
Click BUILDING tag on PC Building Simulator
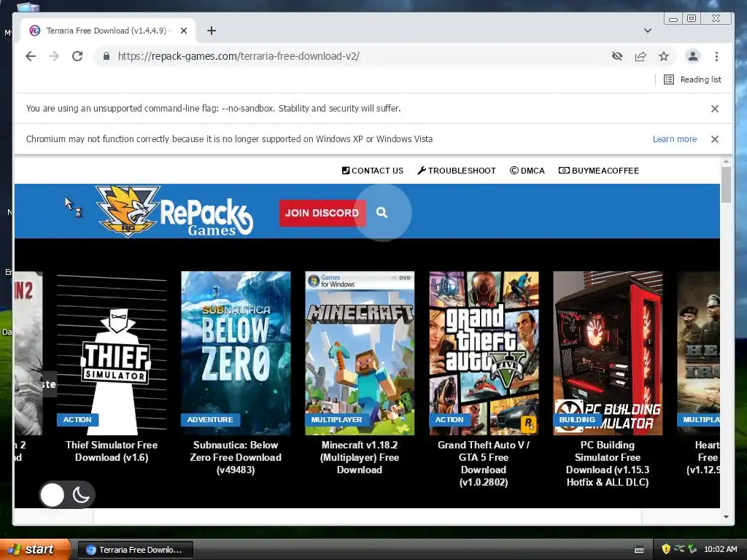click(577, 419)
